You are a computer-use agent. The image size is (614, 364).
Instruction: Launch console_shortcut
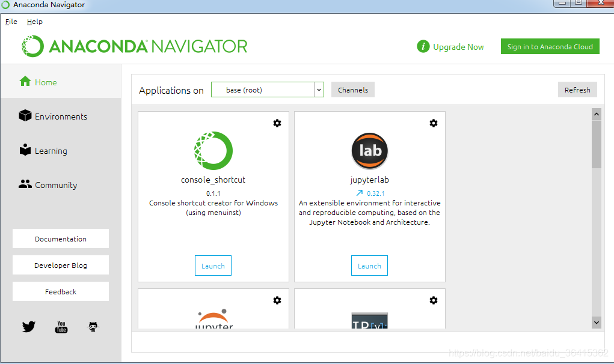[x=213, y=265]
